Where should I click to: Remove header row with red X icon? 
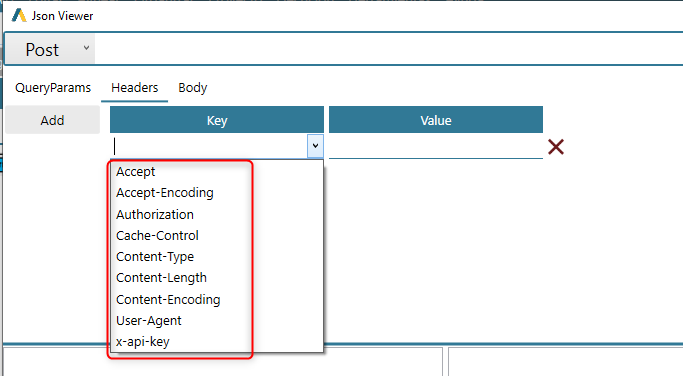[x=556, y=147]
